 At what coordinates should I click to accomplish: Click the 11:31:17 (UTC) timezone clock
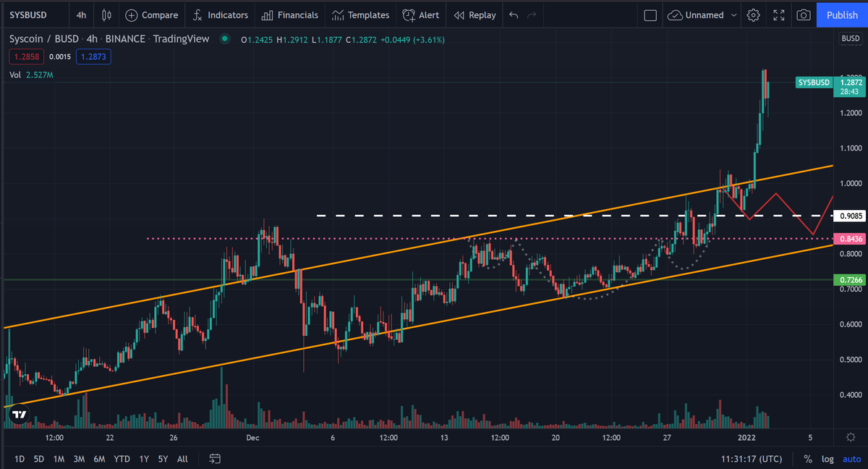751,459
